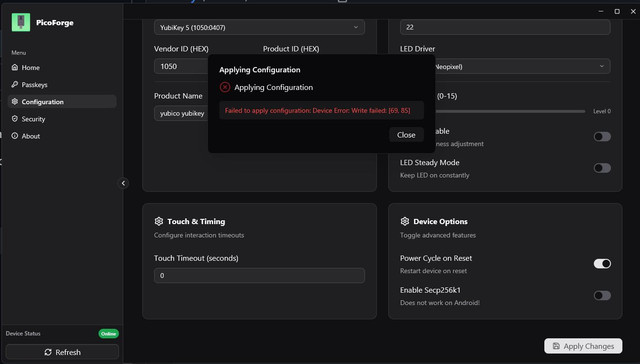640x364 pixels.
Task: Maximize the PicoForge window
Action: 617,11
